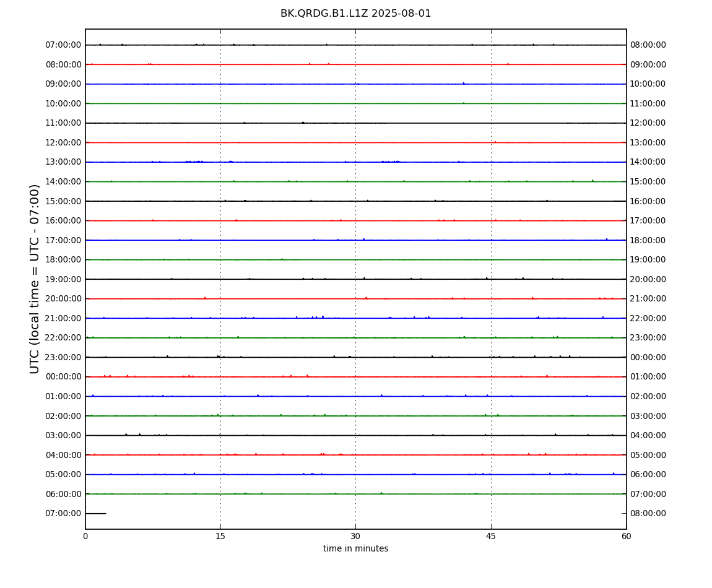Click the left axis label 11:00:00
712x588 pixels.
pyautogui.click(x=63, y=123)
